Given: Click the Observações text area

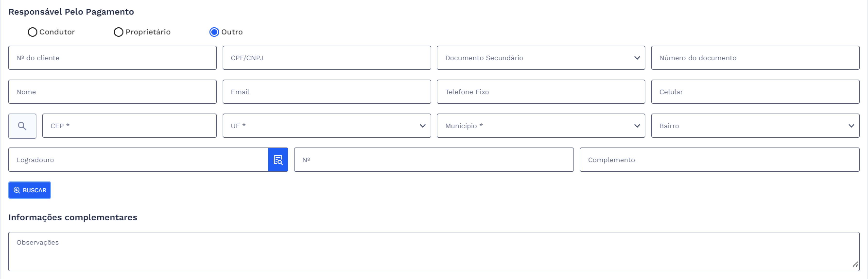Looking at the screenshot, I should pos(433,251).
